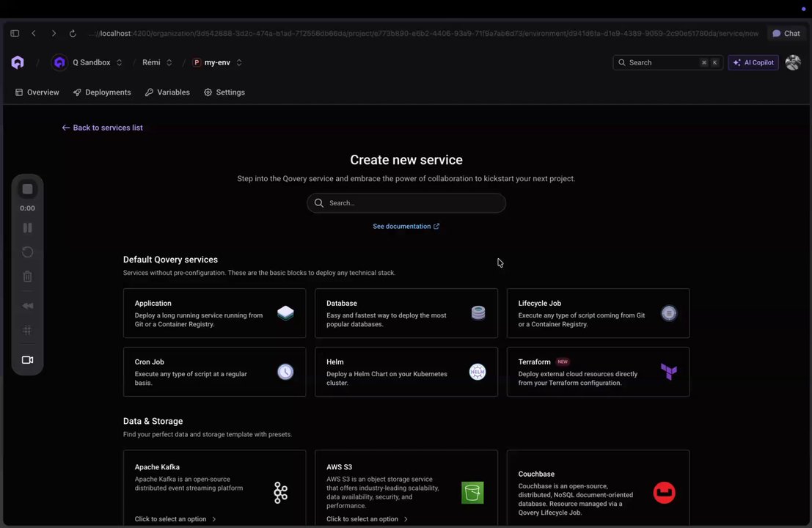Viewport: 812px width, 528px height.
Task: Select the Couchbase template card
Action: [598, 488]
